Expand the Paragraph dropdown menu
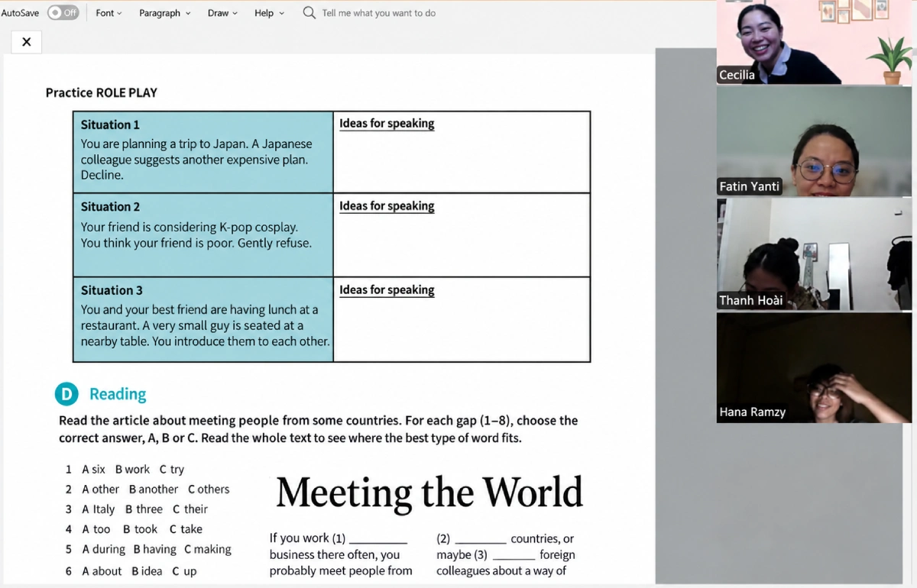917x588 pixels. pos(164,13)
